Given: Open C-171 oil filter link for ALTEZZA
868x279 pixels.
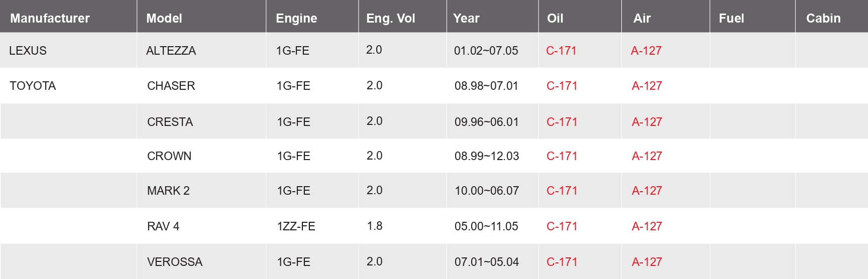Looking at the screenshot, I should [x=561, y=51].
